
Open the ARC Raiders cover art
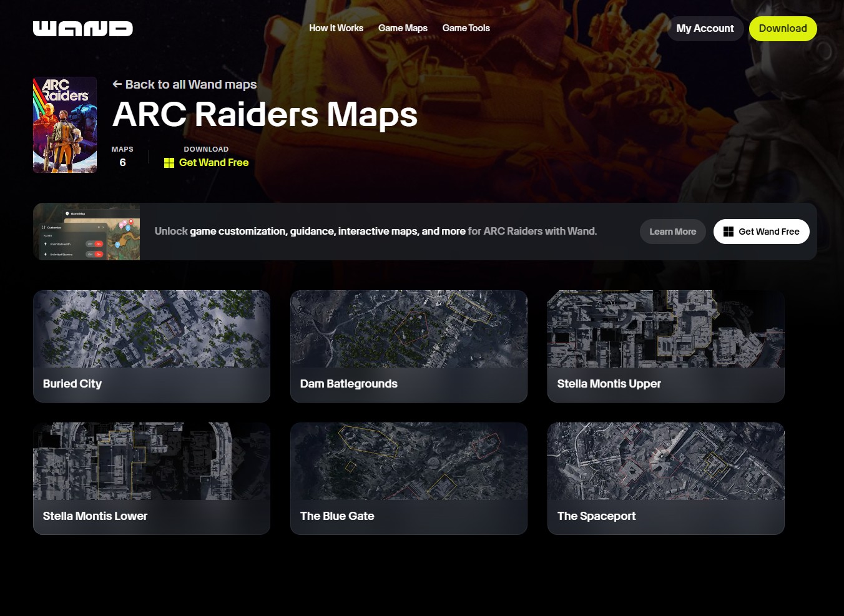[65, 125]
